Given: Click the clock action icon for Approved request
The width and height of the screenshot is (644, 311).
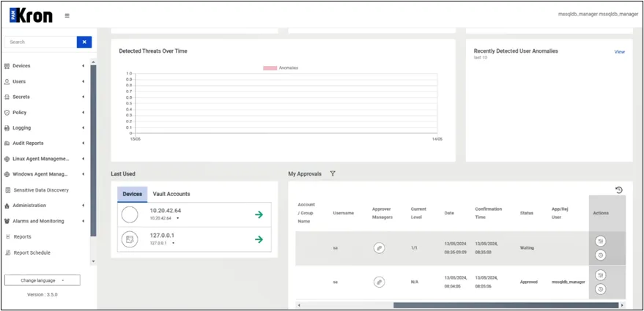Looking at the screenshot, I should coord(601,289).
